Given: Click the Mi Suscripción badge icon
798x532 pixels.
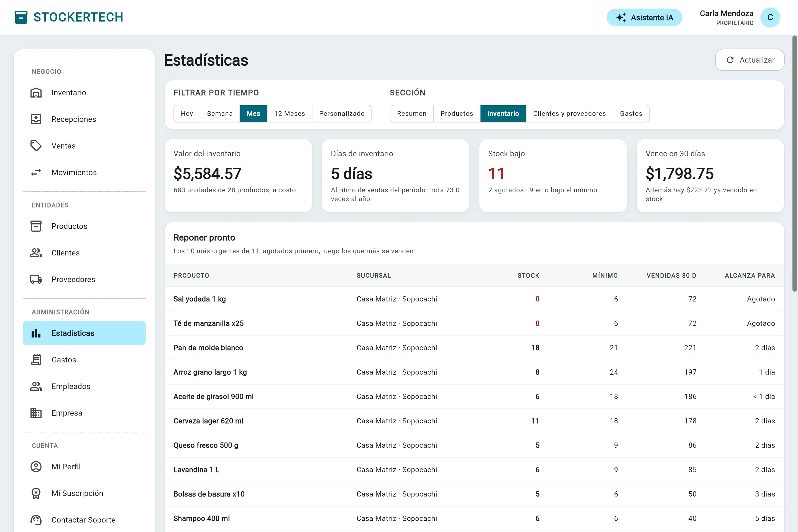Looking at the screenshot, I should 36,493.
